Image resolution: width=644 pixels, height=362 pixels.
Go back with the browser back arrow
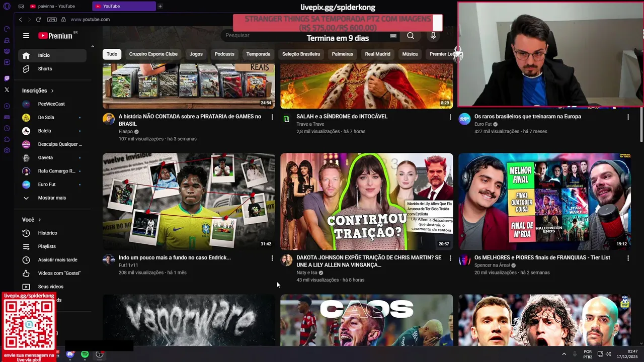point(20,20)
